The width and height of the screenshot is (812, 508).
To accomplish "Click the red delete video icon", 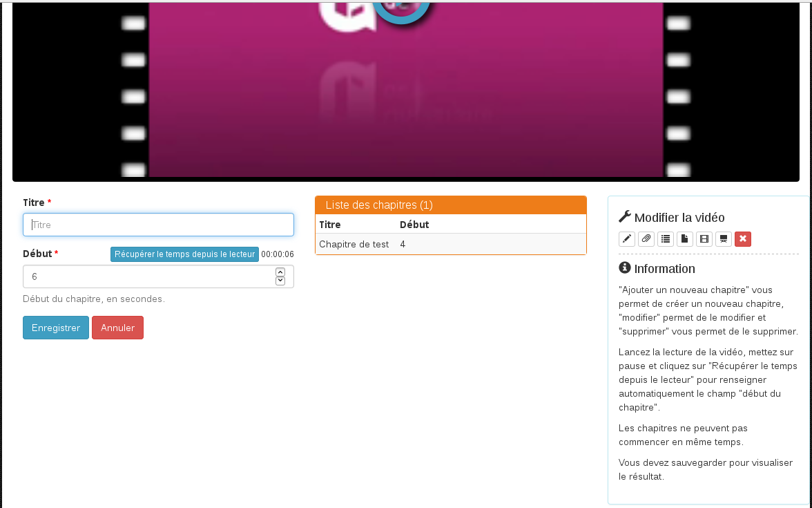I will [743, 239].
